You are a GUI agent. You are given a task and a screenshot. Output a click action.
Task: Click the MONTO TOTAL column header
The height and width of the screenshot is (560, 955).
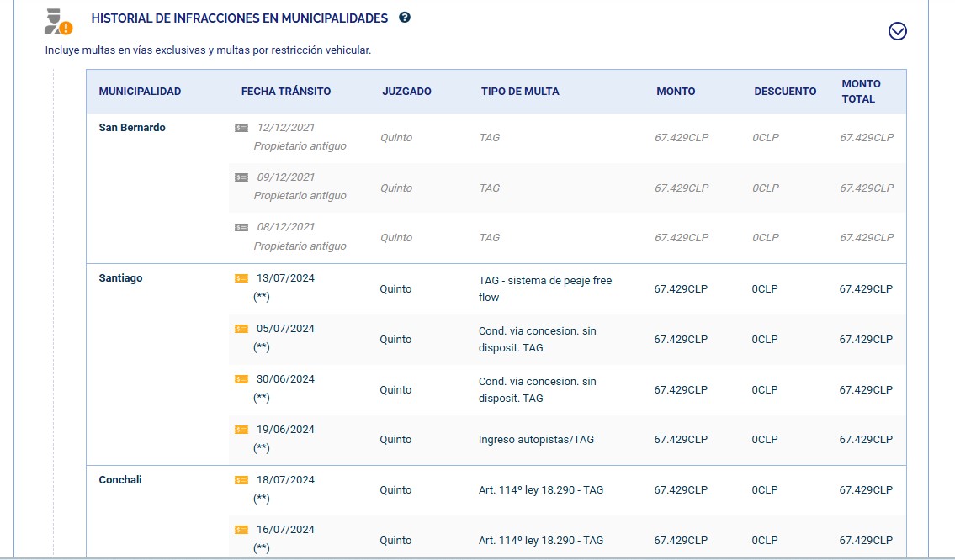coord(861,91)
